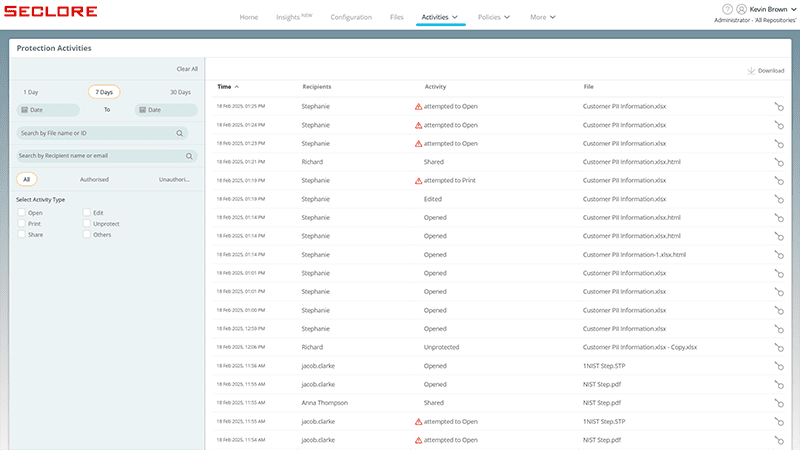Image resolution: width=800 pixels, height=450 pixels.
Task: Tick the Others activity type checkbox
Action: pyautogui.click(x=87, y=234)
